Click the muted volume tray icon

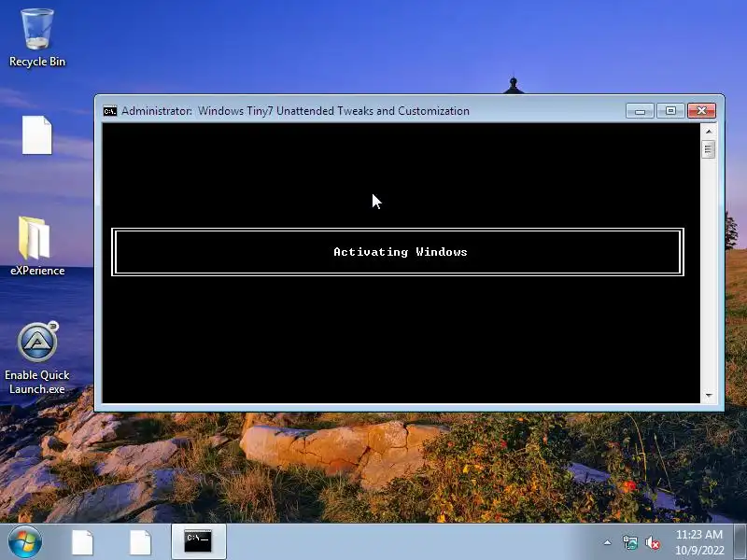pos(653,542)
